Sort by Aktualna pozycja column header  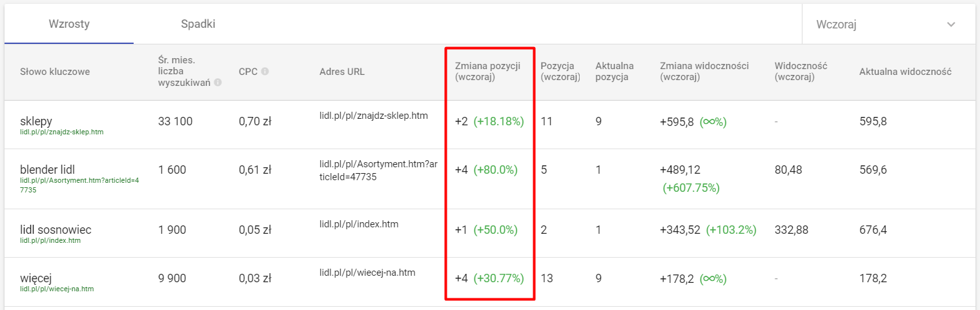click(615, 72)
